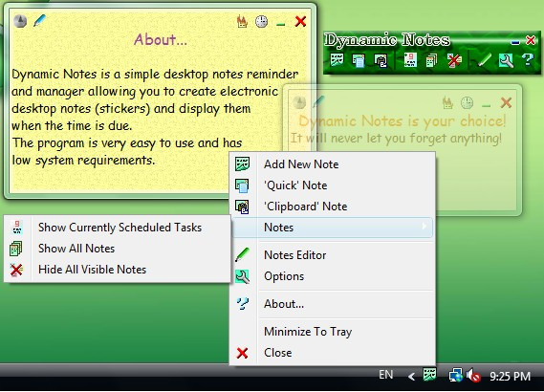This screenshot has height=392, width=544.
Task: Click the orange icon left of clock on transparent note
Action: click(447, 102)
